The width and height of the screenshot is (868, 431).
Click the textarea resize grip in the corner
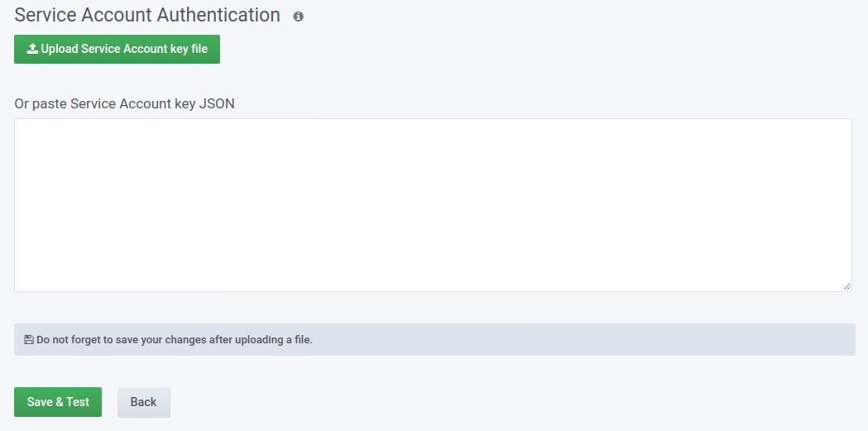pyautogui.click(x=846, y=286)
